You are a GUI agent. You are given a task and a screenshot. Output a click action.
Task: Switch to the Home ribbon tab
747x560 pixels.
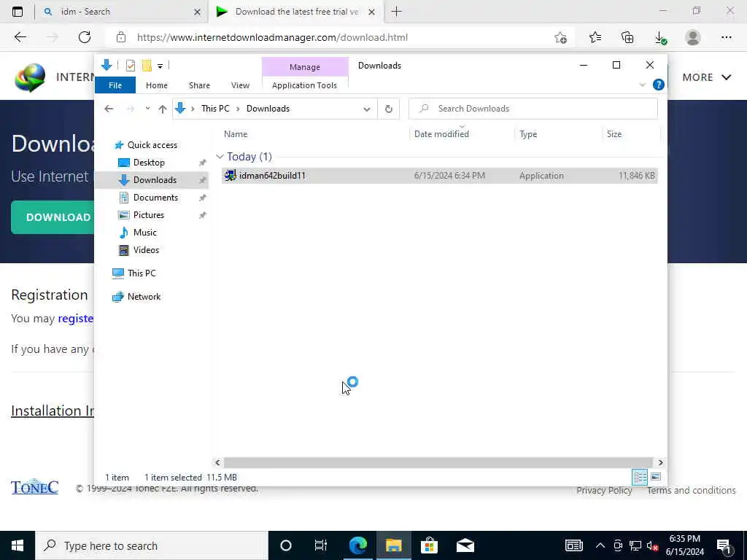click(157, 85)
